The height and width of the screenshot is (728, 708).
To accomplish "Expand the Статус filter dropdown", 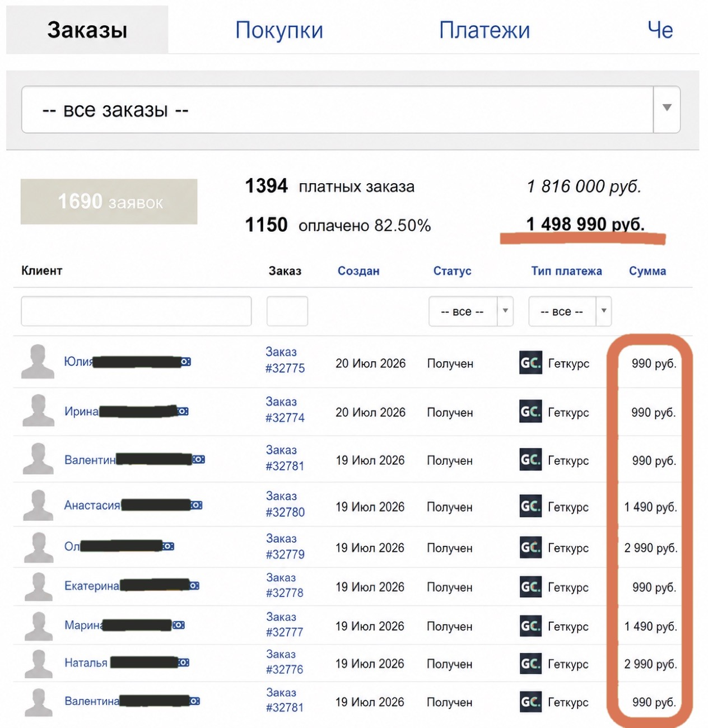I will click(471, 311).
